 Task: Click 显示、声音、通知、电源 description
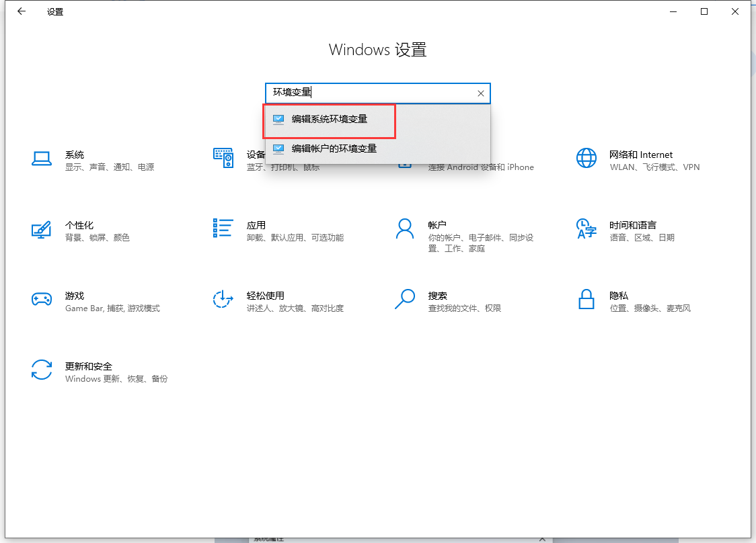pos(110,167)
